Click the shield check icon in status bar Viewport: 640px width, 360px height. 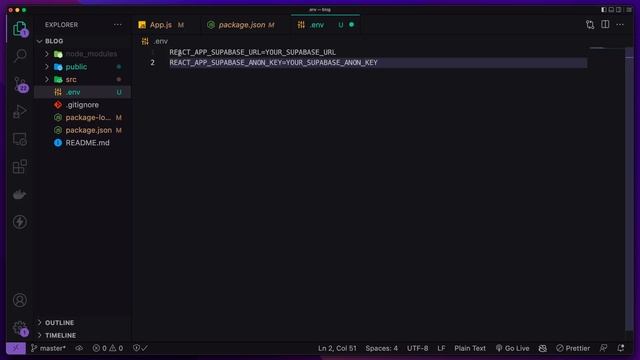[x=140, y=348]
